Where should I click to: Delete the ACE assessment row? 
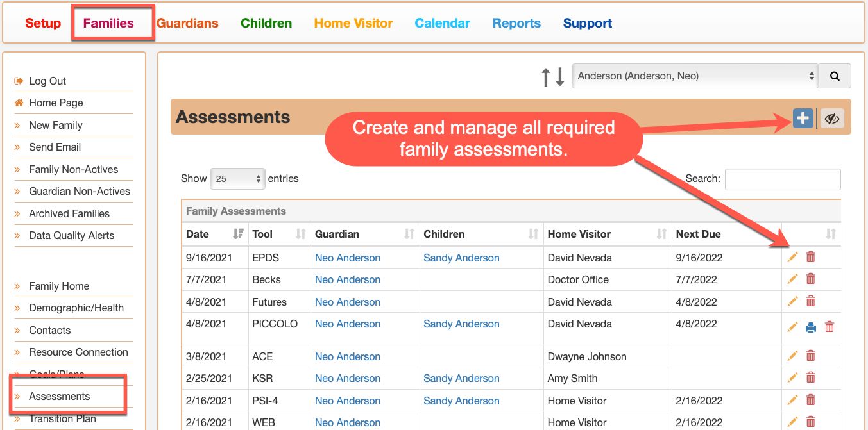(x=811, y=356)
